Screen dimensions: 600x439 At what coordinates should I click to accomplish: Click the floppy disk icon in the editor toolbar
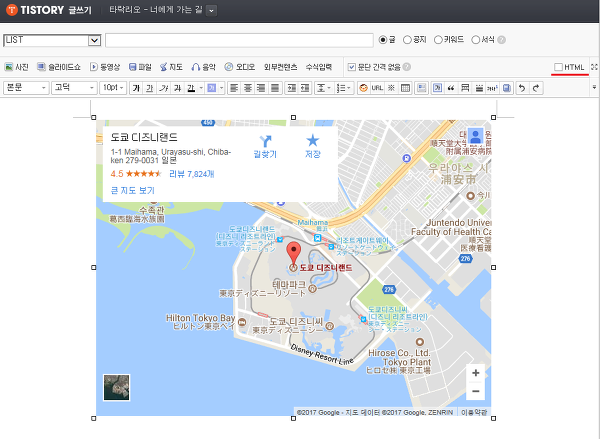(507, 88)
